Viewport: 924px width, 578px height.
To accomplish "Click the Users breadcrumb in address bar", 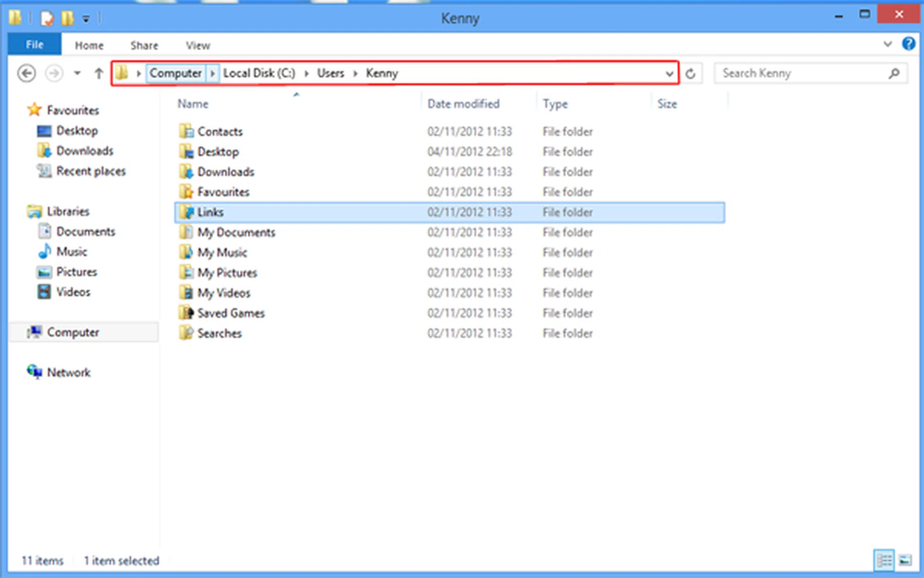I will point(331,73).
